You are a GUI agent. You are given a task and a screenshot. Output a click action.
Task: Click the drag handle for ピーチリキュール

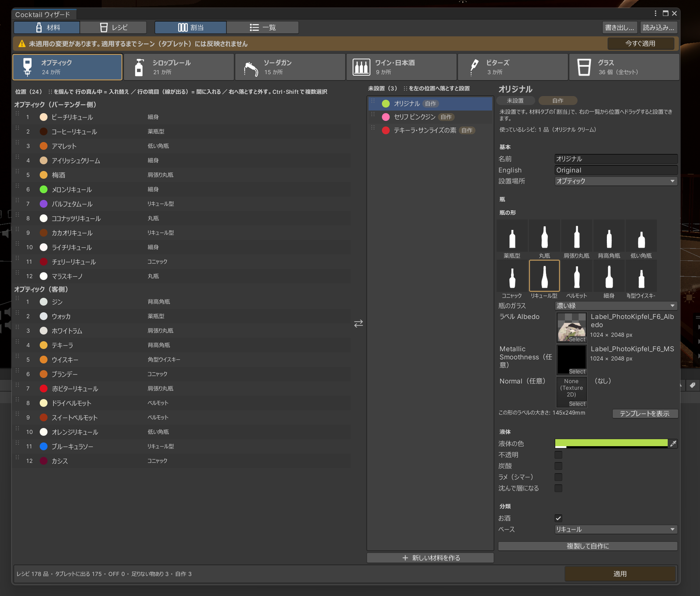pyautogui.click(x=17, y=114)
